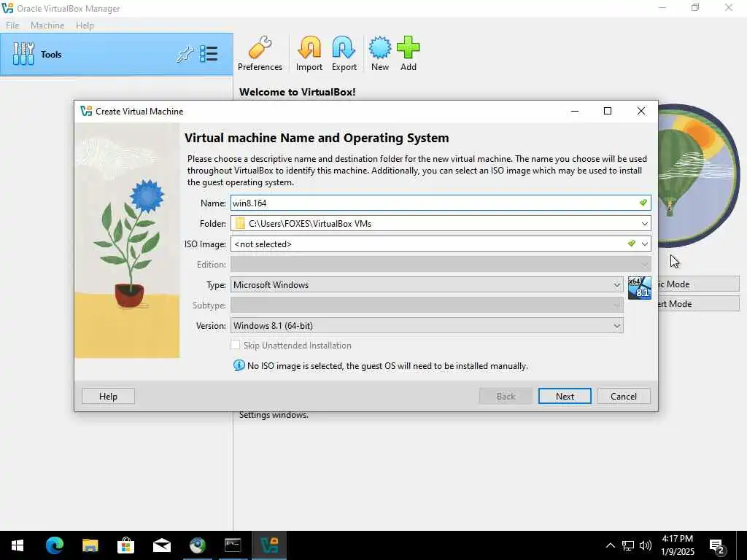Open the notification center icon
Screen dimensions: 747x560
tap(717, 546)
